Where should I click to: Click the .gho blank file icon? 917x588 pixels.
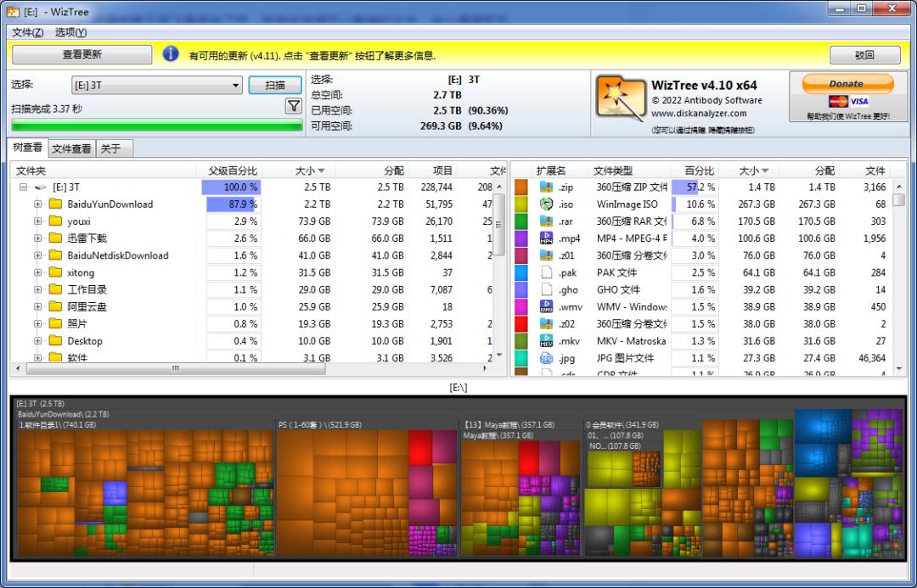pyautogui.click(x=546, y=289)
